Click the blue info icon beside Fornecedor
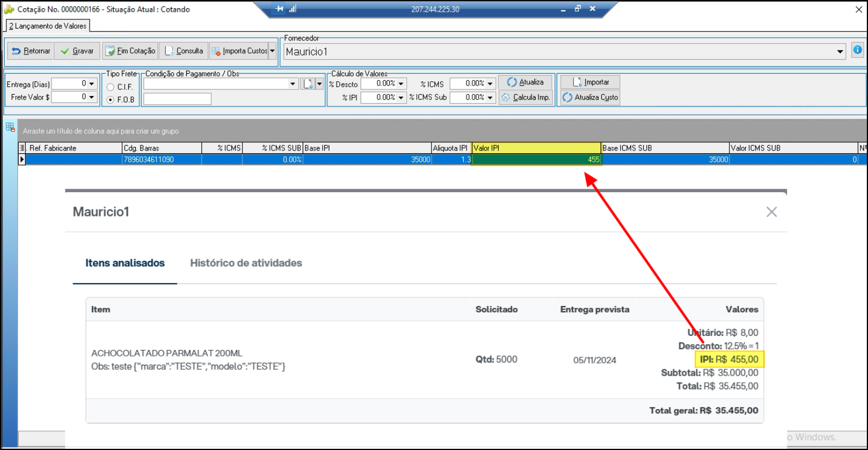This screenshot has width=868, height=450. pos(857,50)
